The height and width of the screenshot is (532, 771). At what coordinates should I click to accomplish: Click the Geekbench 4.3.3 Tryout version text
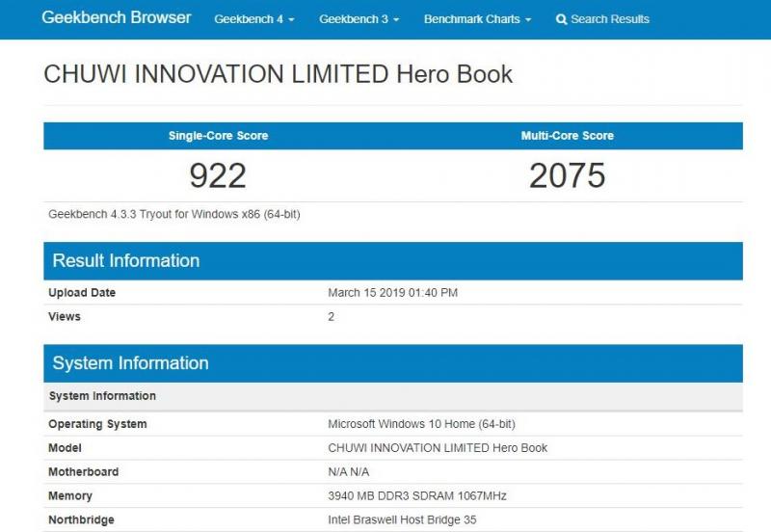tap(174, 214)
